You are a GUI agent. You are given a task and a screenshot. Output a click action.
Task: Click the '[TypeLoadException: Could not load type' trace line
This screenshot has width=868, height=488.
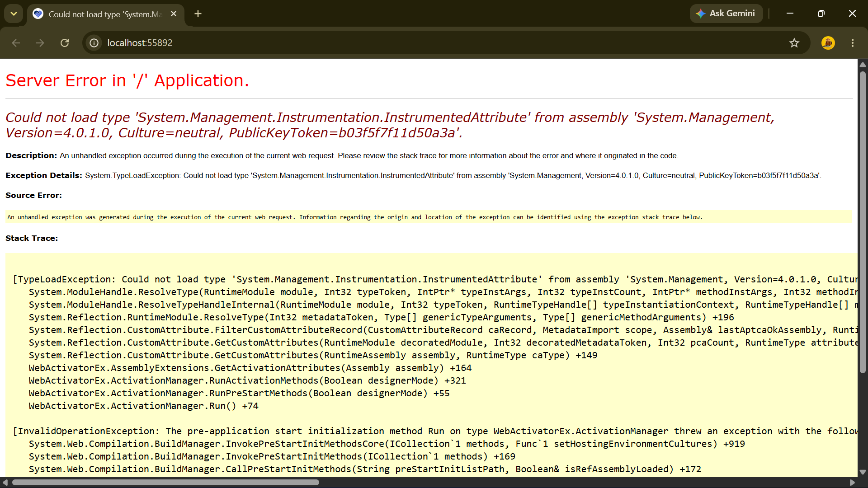point(435,280)
